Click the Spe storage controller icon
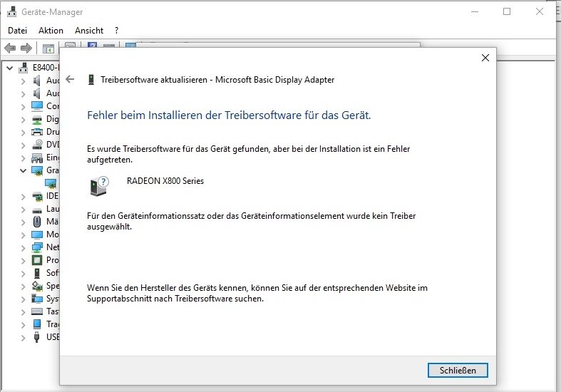 point(37,286)
